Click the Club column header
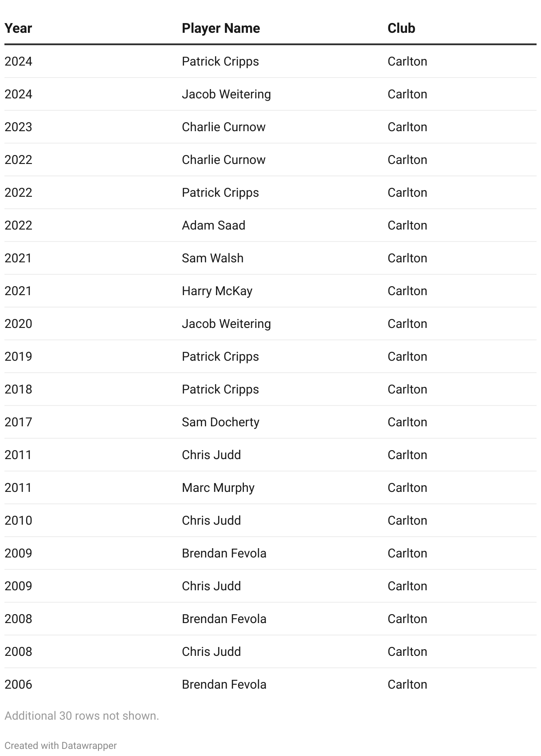Image resolution: width=541 pixels, height=756 pixels. (401, 28)
